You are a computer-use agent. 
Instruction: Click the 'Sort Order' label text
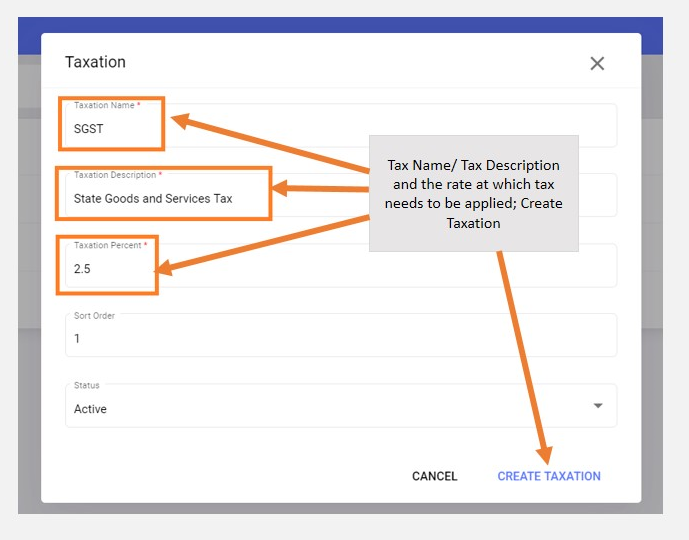coord(94,316)
